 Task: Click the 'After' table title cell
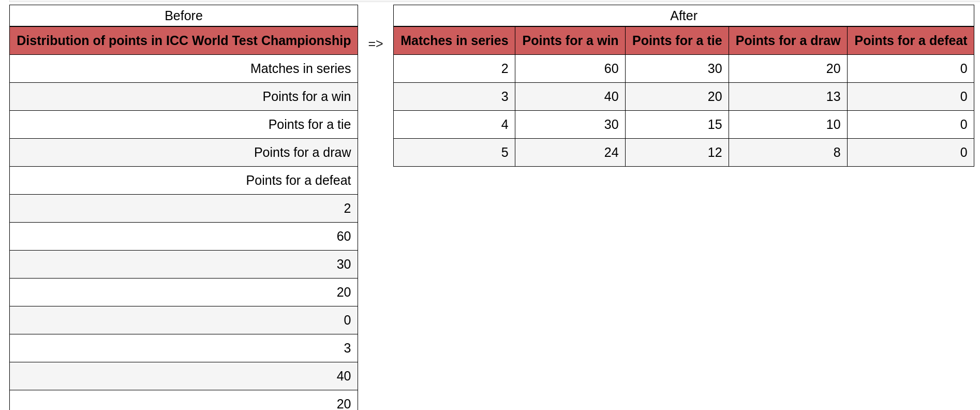[684, 16]
